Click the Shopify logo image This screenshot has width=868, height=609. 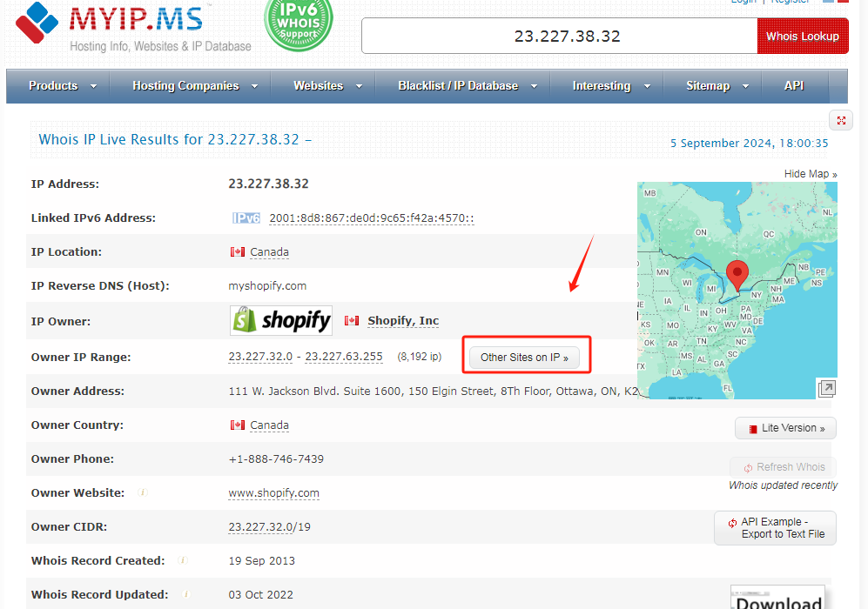[281, 320]
